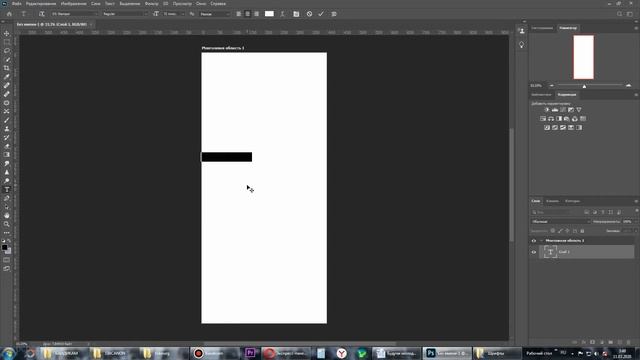Filter layers by pixel layers
The width and height of the screenshot is (640, 360).
click(587, 212)
